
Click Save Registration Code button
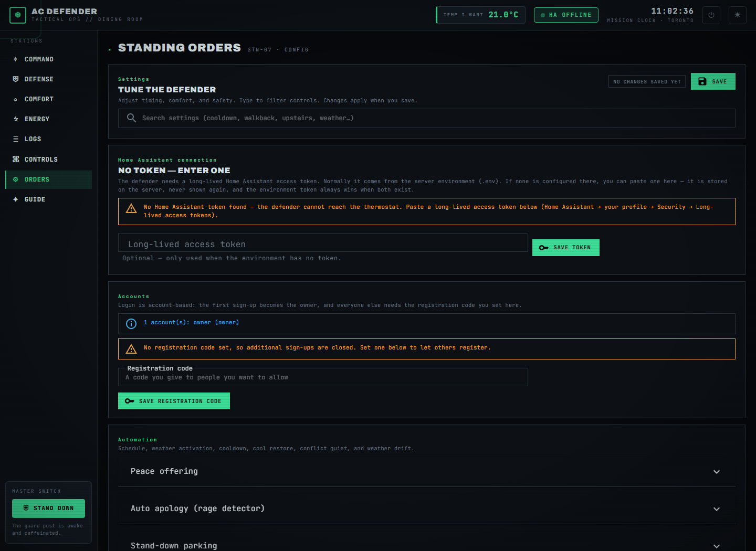coord(174,401)
